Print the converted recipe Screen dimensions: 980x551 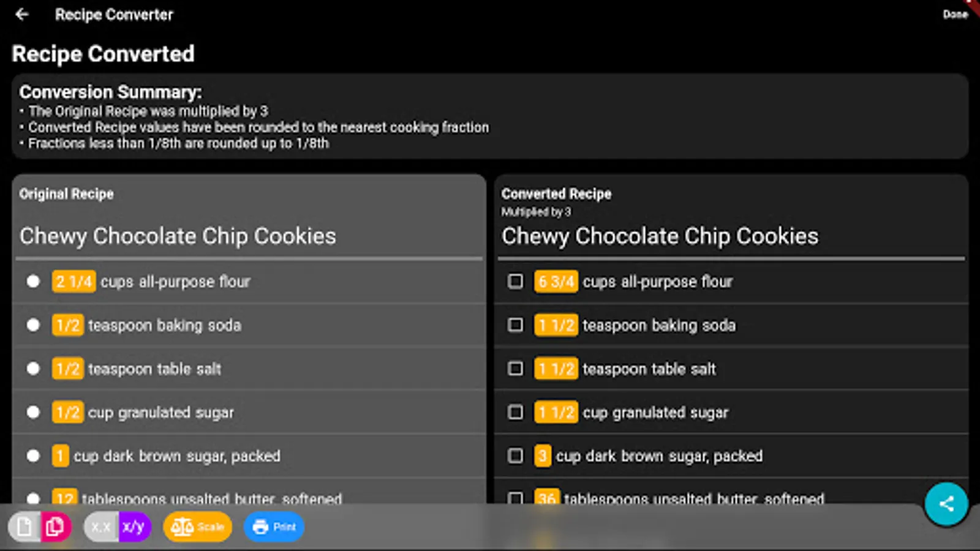tap(274, 527)
